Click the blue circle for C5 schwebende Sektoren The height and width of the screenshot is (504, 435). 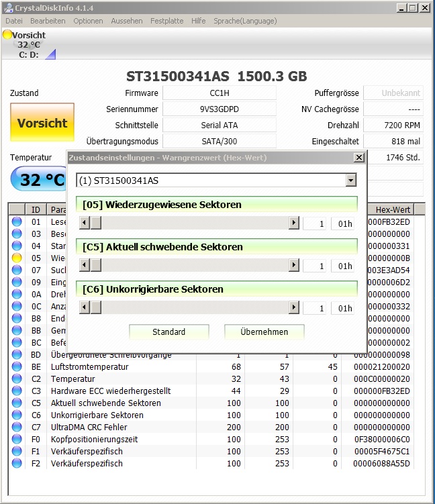click(17, 403)
